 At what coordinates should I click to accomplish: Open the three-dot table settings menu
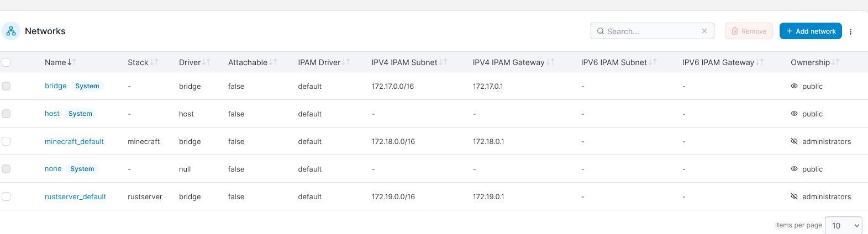pos(850,31)
